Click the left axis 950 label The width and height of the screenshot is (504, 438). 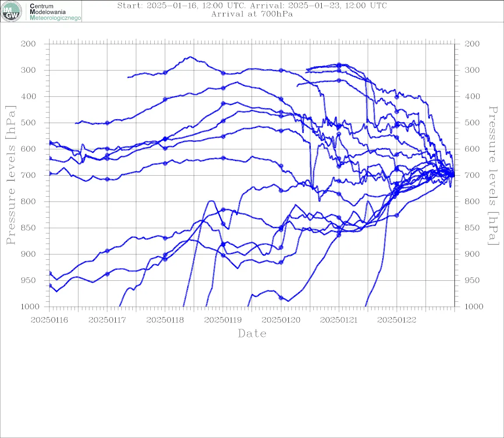tap(28, 280)
